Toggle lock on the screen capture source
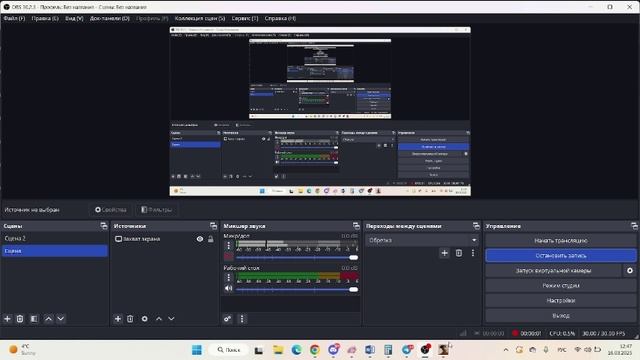640x360 pixels. click(x=211, y=239)
